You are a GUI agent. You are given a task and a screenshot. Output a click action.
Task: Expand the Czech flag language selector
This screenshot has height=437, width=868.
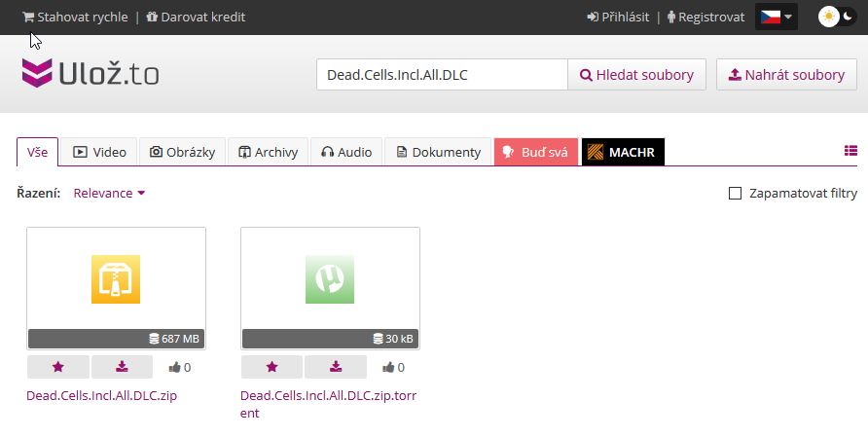pos(776,17)
